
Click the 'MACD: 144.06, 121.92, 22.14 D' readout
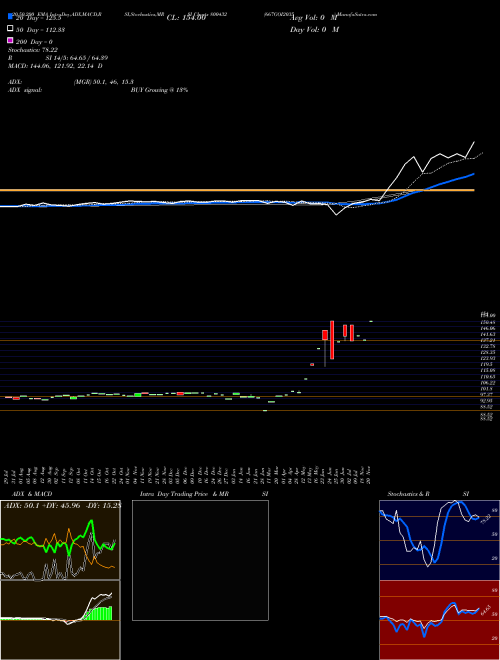tap(55, 66)
